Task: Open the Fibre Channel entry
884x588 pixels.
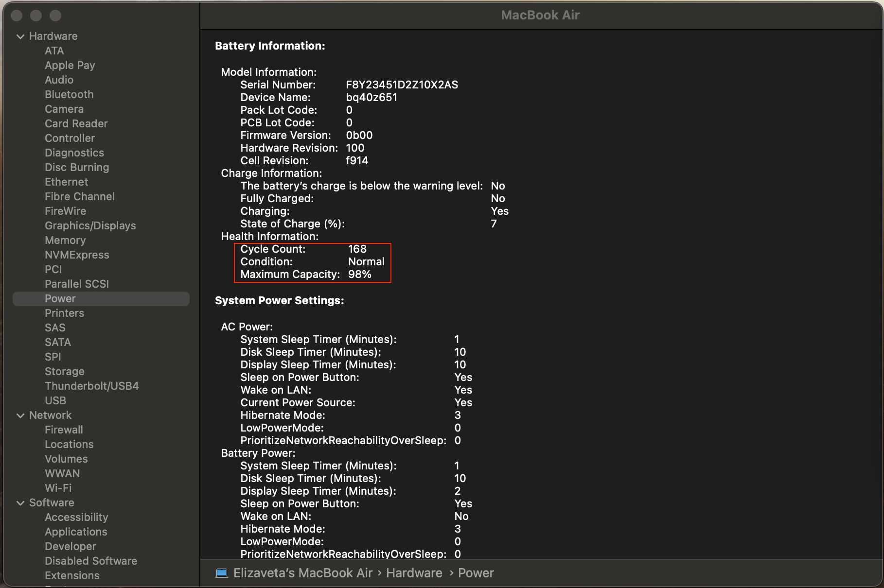Action: [80, 196]
